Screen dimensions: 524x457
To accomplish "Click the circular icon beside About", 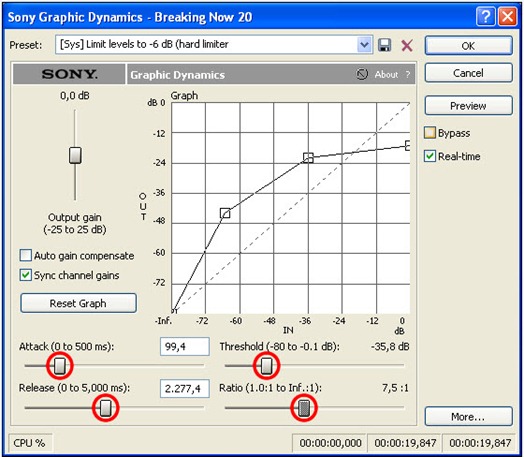I will pyautogui.click(x=362, y=74).
